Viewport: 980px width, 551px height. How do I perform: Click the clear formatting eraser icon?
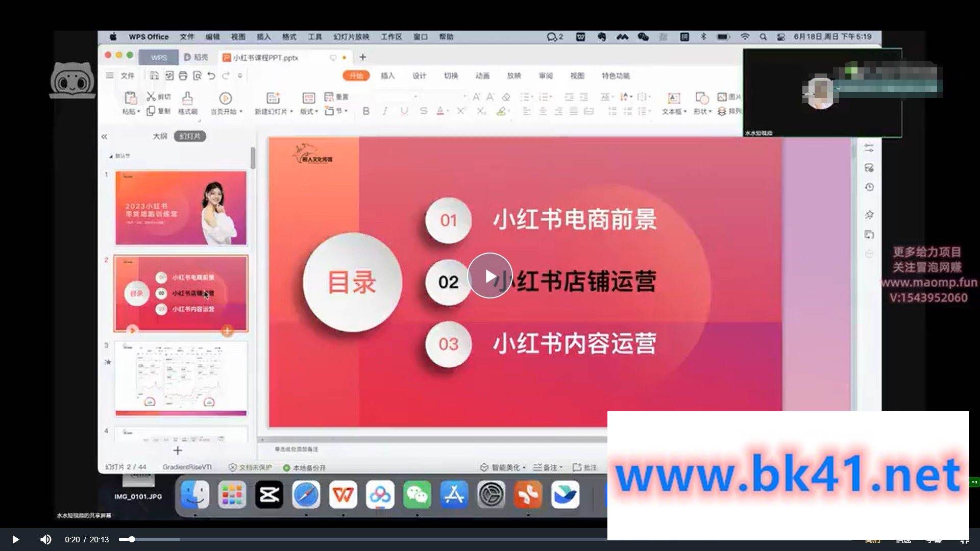point(506,96)
